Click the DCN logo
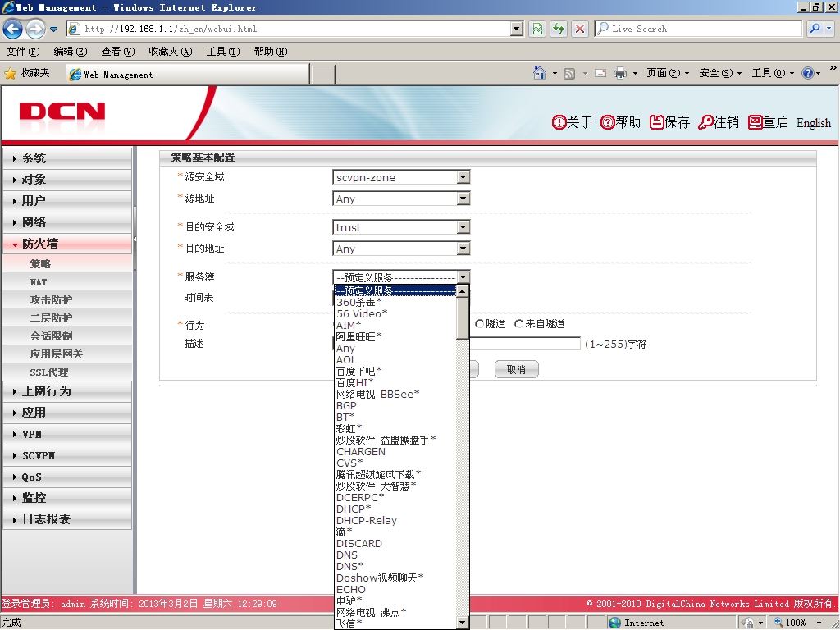The height and width of the screenshot is (630, 840). tap(62, 112)
